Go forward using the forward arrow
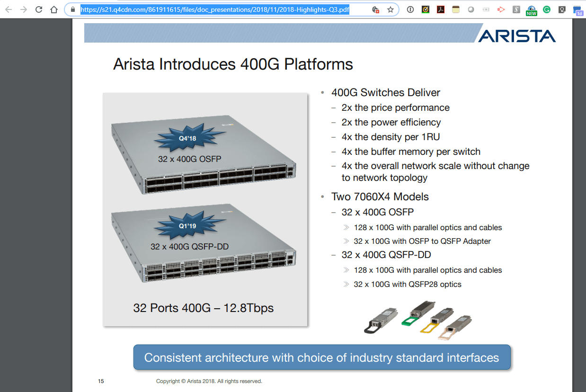Image resolution: width=586 pixels, height=392 pixels. coord(23,9)
